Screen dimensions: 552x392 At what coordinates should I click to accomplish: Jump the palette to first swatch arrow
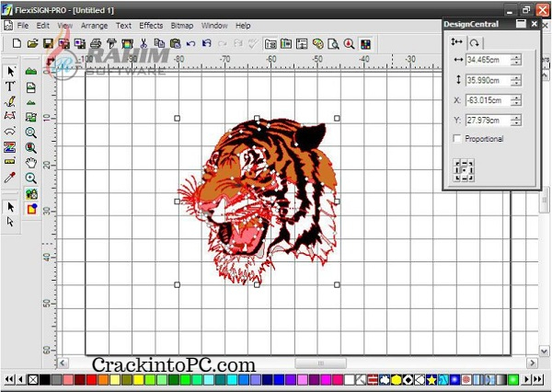click(9, 379)
